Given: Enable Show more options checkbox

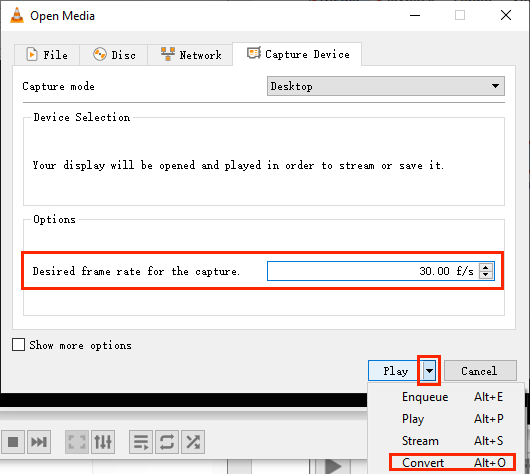Looking at the screenshot, I should [x=18, y=345].
